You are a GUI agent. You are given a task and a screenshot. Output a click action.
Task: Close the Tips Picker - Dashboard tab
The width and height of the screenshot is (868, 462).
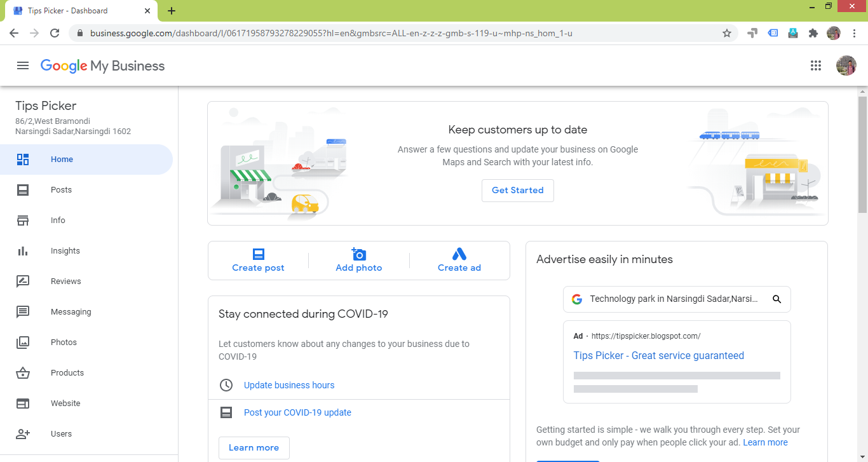tap(147, 11)
